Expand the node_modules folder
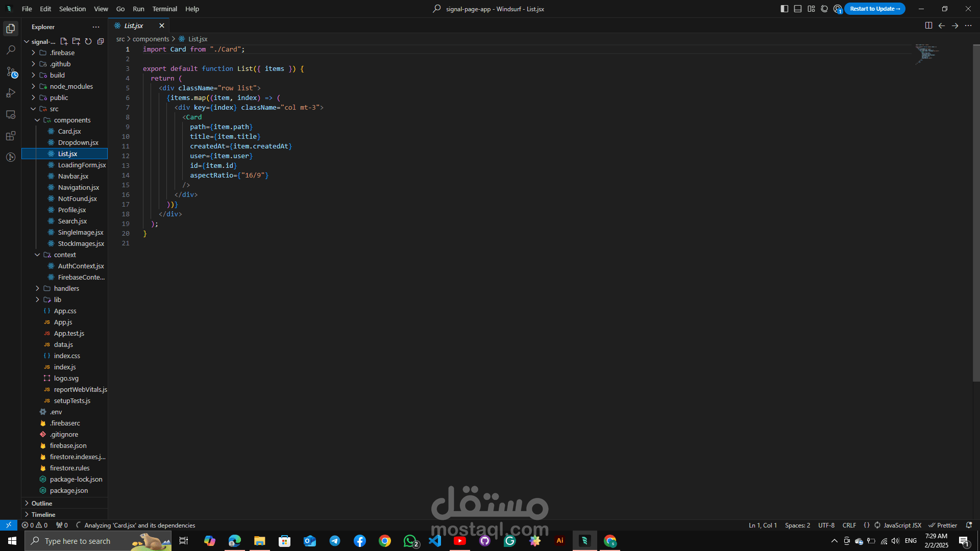This screenshot has height=551, width=980. click(71, 86)
